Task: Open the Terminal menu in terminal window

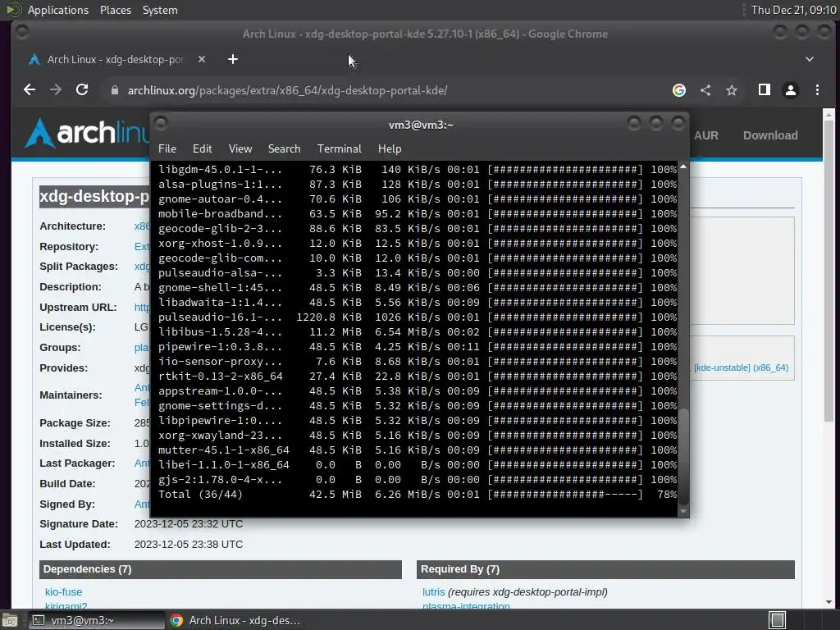Action: [339, 149]
